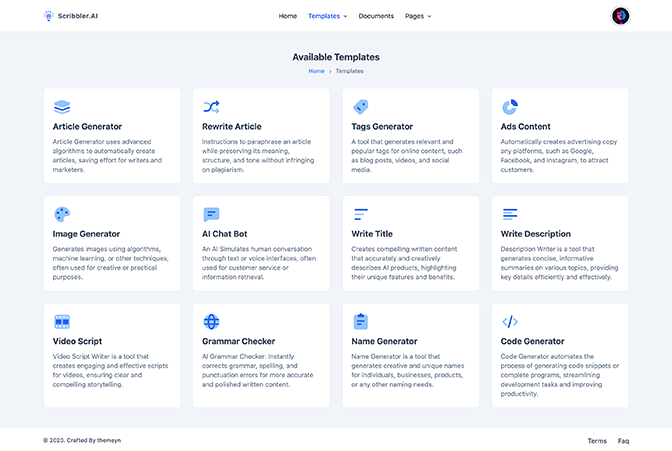The height and width of the screenshot is (451, 672).
Task: Open the Faq footer link
Action: tap(623, 441)
